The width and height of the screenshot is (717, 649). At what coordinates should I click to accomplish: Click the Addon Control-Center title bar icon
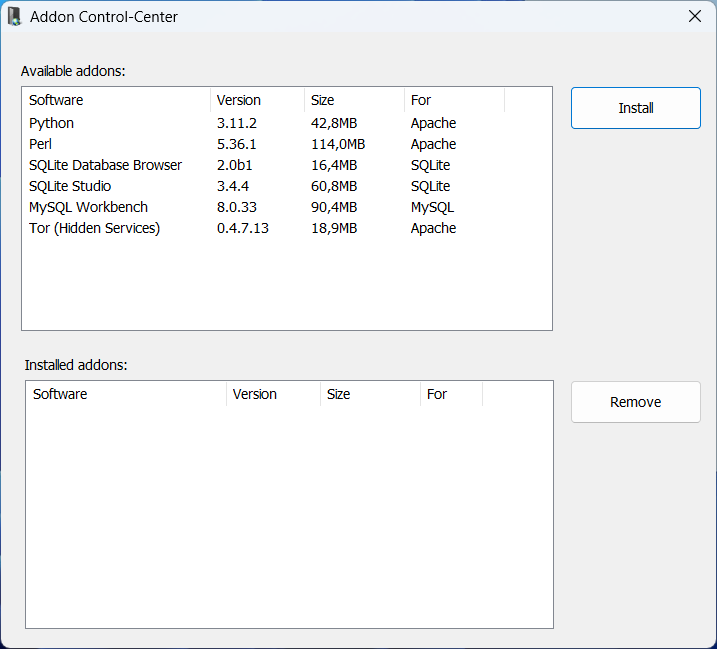pos(15,17)
